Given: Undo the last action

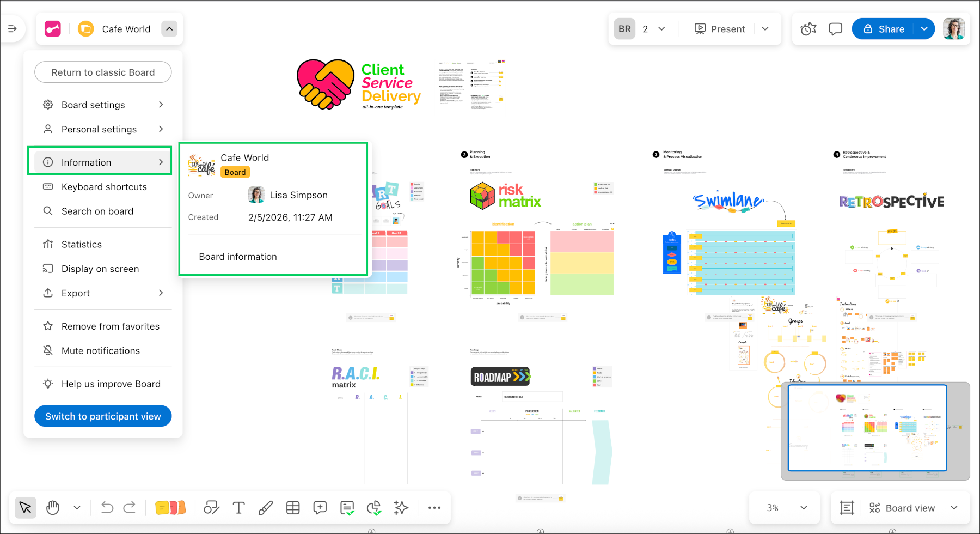Looking at the screenshot, I should [x=107, y=507].
